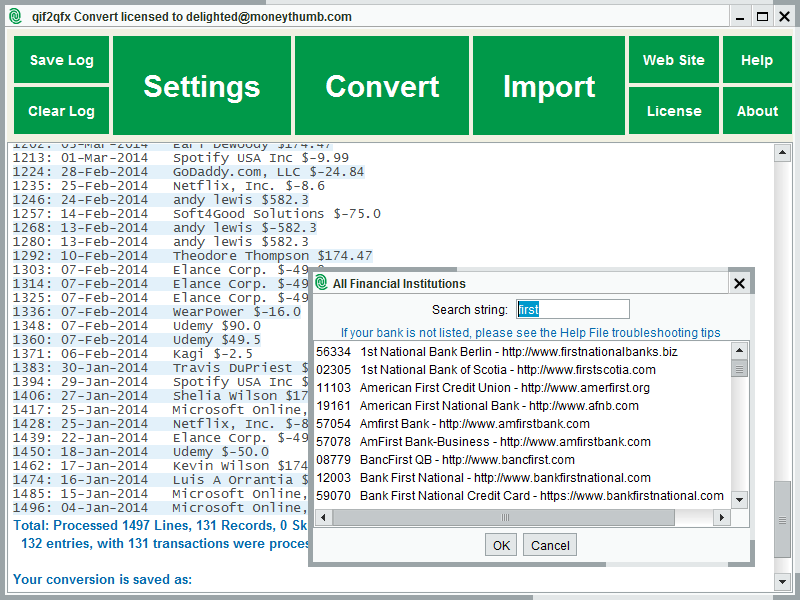The width and height of the screenshot is (800, 600).
Task: Click bank list vertical scrollbar thumb
Action: pyautogui.click(x=739, y=368)
